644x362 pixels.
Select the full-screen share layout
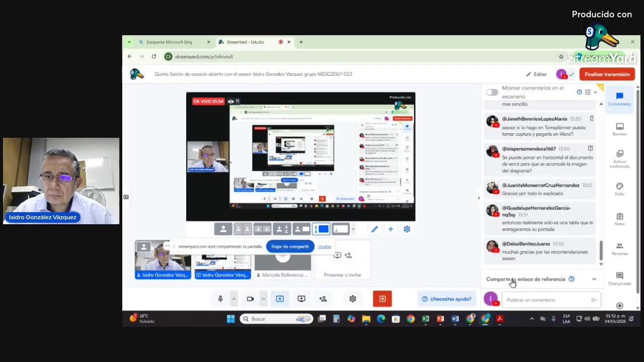coord(341,229)
